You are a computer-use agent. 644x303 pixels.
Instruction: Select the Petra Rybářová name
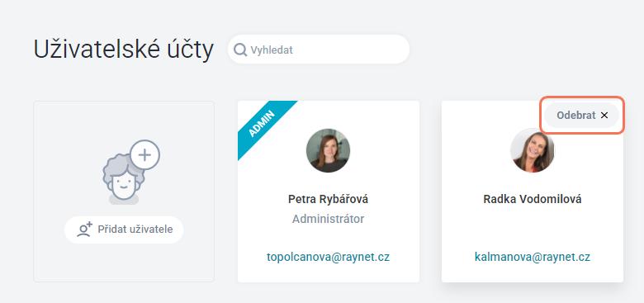pos(328,200)
